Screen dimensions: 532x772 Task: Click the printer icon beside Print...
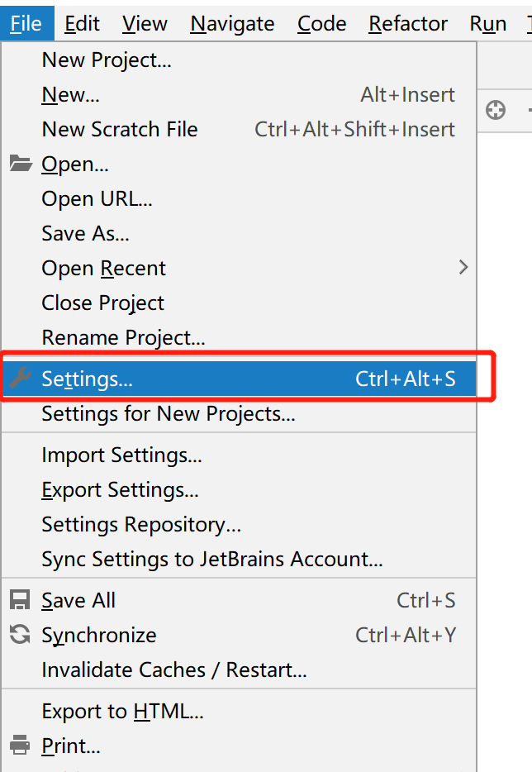20,745
